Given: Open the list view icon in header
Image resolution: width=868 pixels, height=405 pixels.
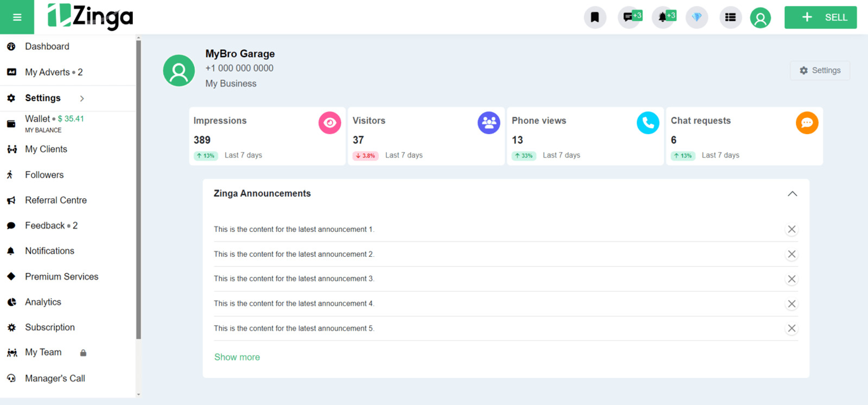Looking at the screenshot, I should click(730, 17).
